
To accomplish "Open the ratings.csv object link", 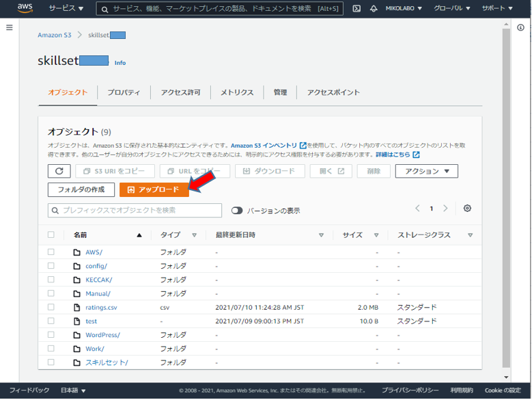I will click(101, 307).
